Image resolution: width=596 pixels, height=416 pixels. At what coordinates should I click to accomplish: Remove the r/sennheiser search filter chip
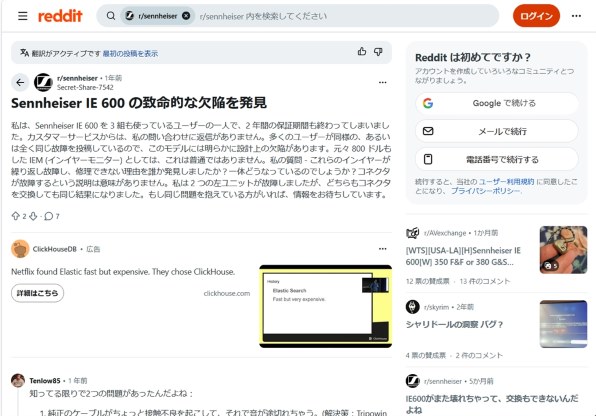point(186,16)
